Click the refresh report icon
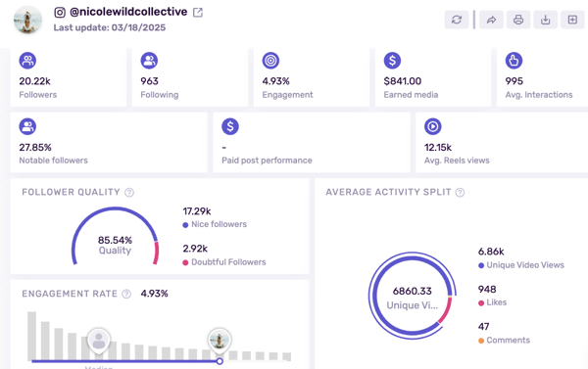The image size is (588, 369). [x=457, y=20]
